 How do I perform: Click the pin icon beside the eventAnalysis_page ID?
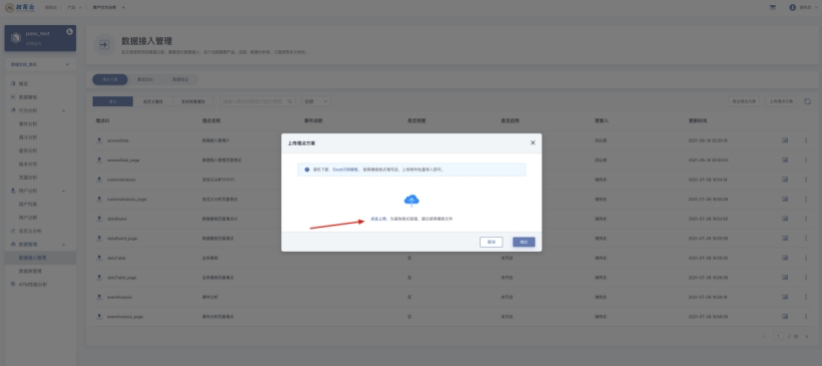pos(99,317)
